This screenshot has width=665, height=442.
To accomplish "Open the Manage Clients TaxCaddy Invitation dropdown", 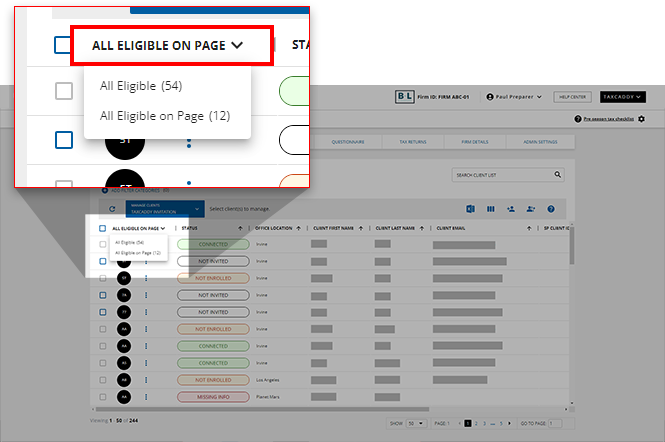I will point(163,209).
